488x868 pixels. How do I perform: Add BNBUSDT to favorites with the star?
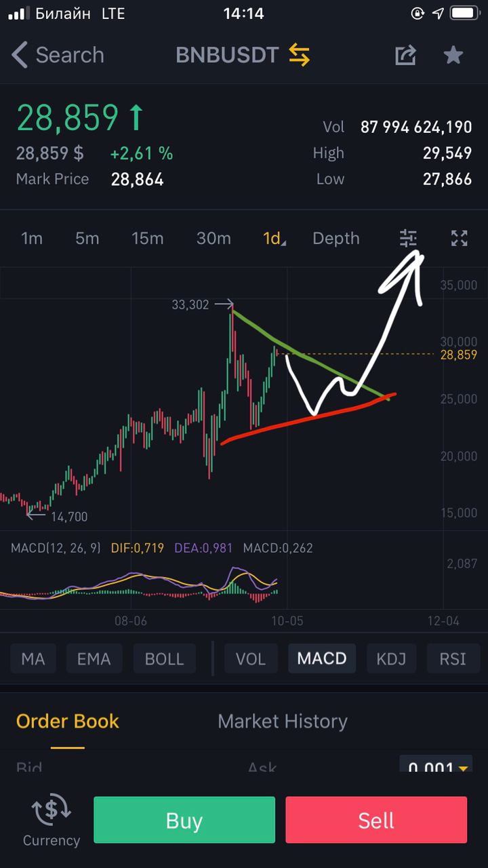453,55
